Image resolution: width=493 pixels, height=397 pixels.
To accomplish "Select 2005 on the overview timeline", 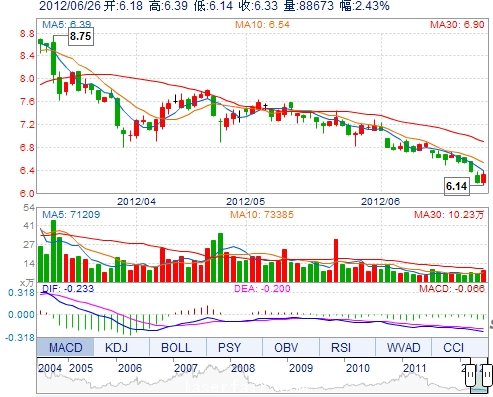I will pyautogui.click(x=81, y=368).
